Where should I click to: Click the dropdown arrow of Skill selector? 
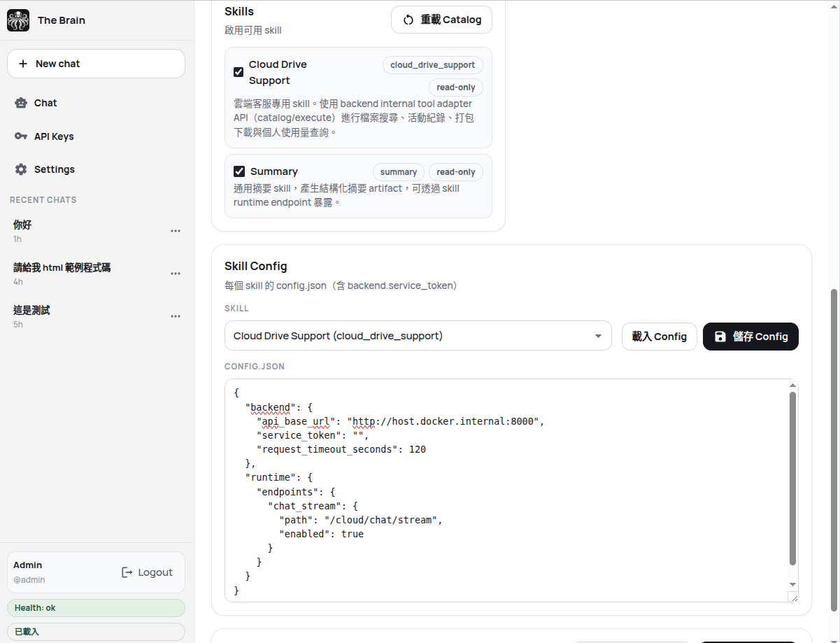(598, 337)
